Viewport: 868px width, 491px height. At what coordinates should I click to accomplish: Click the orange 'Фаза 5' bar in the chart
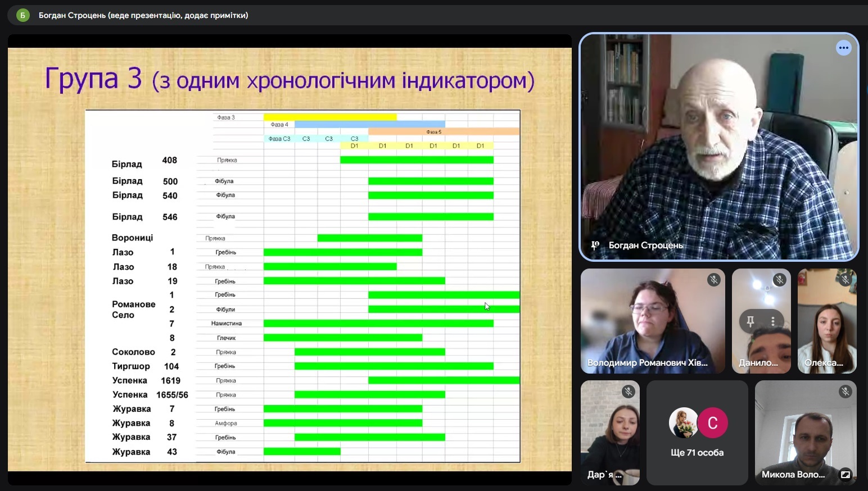[x=444, y=131]
